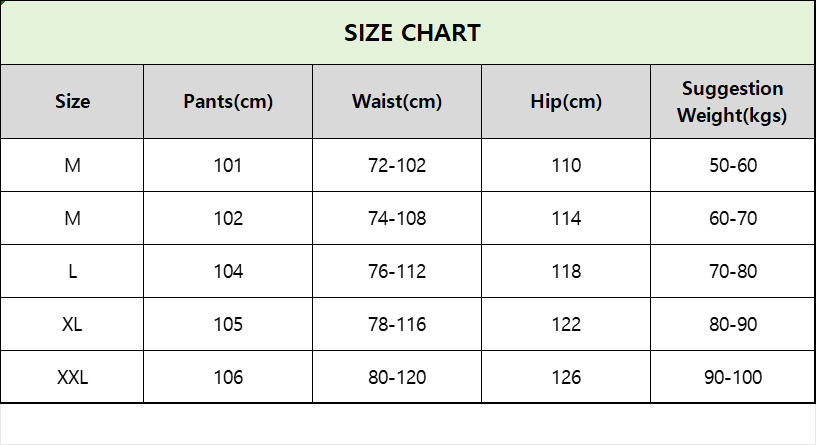Click pants length cell showing 106
Screen dimensions: 816x445
click(228, 377)
